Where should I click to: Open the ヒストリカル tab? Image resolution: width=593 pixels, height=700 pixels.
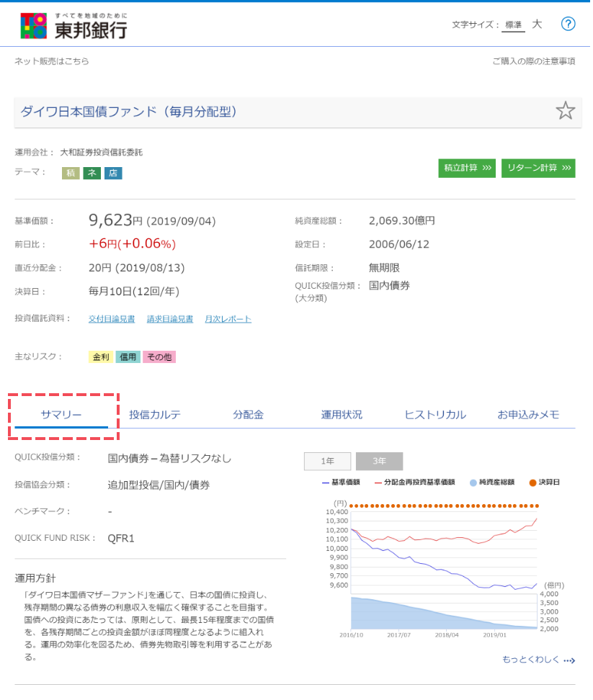tap(435, 415)
